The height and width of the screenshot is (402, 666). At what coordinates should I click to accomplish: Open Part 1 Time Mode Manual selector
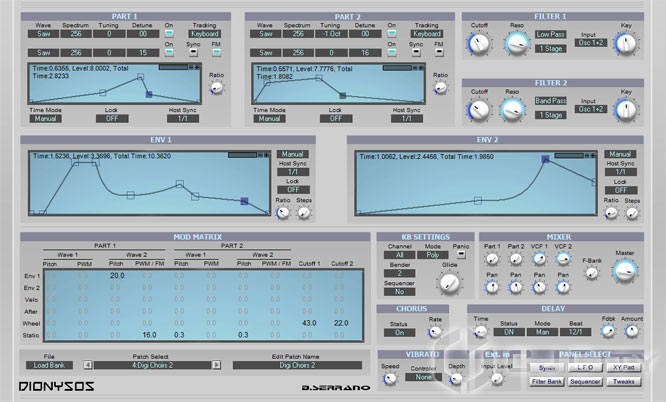point(45,119)
